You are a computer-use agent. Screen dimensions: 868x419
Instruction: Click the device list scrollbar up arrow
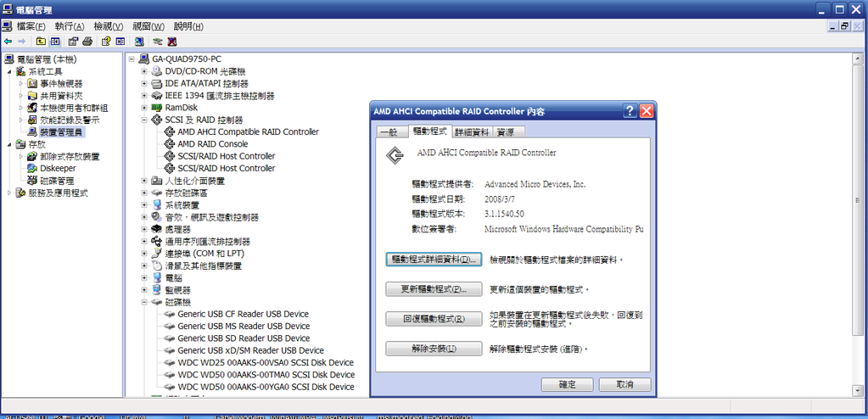(x=858, y=59)
